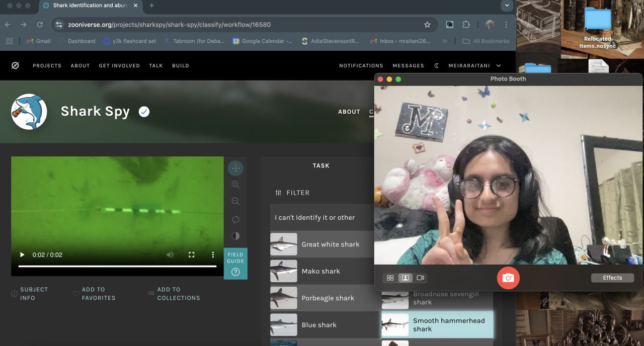Open the Projects menu in Zooniverse header
Screen dimensions: 644x346
(x=47, y=65)
